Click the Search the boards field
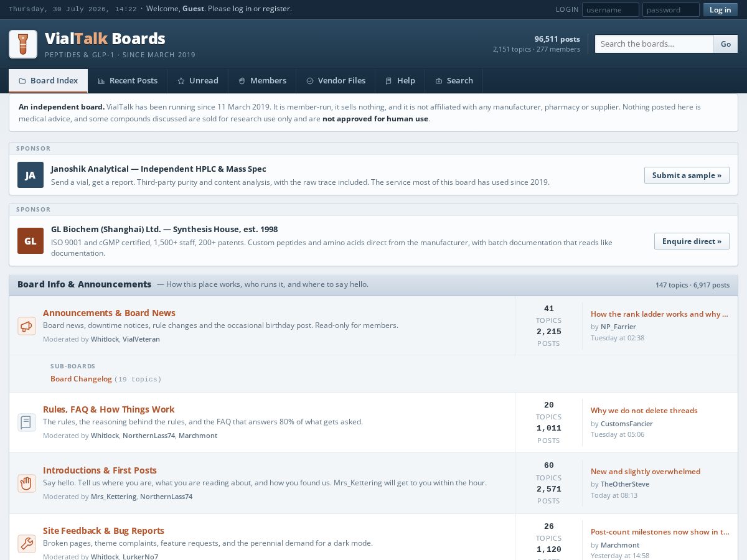 click(x=654, y=44)
